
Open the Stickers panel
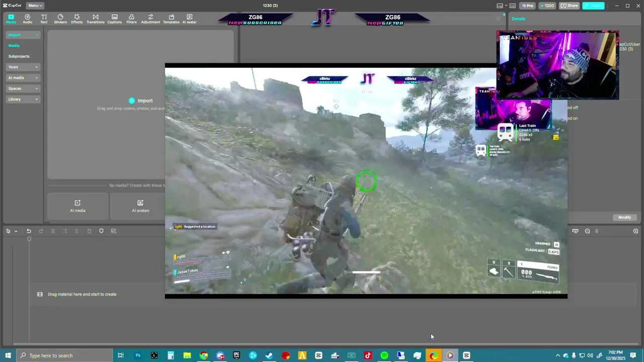coord(60,19)
